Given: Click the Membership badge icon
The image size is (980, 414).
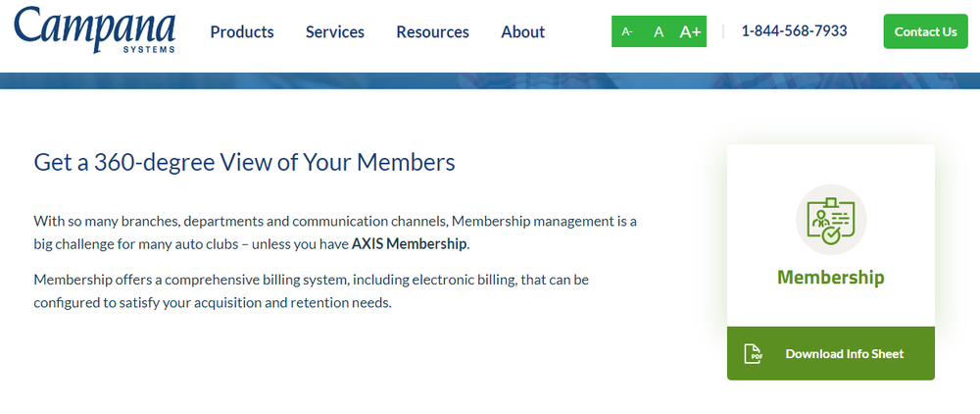Looking at the screenshot, I should click(831, 220).
